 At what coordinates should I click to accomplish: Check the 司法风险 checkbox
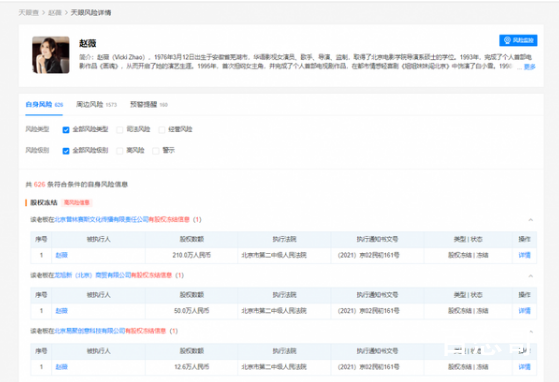[x=120, y=130]
